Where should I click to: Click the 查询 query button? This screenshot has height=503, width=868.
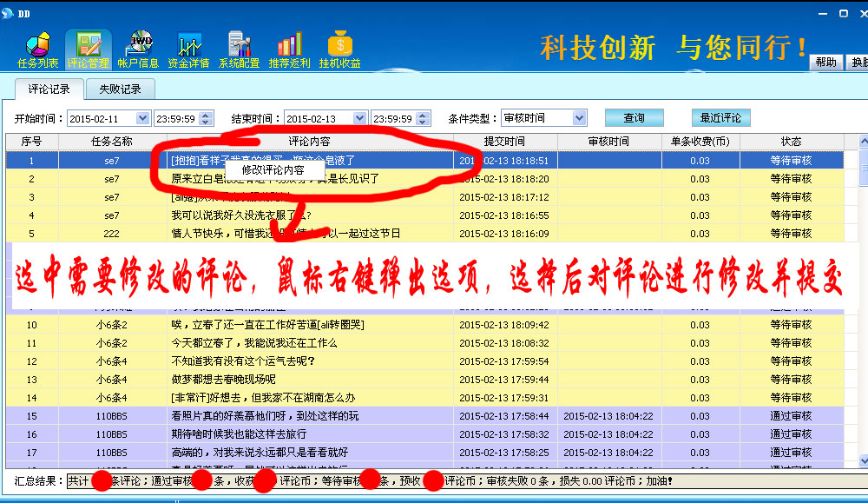pyautogui.click(x=634, y=118)
